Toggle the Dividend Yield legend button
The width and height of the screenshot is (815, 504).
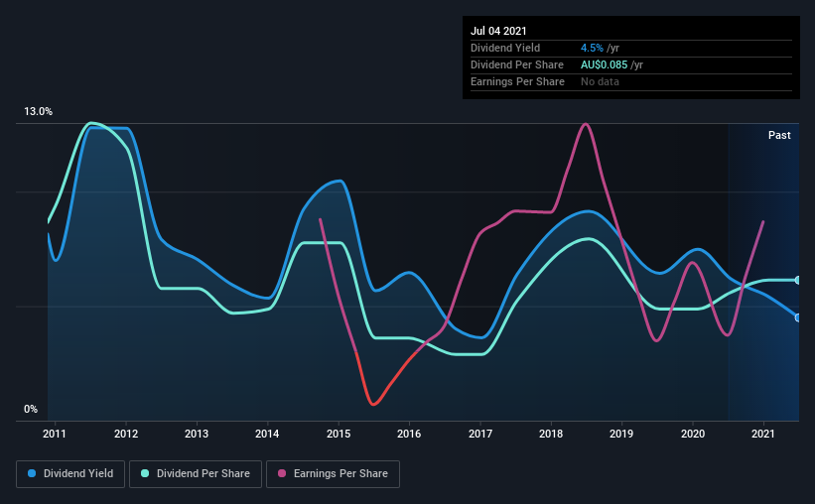(x=70, y=474)
